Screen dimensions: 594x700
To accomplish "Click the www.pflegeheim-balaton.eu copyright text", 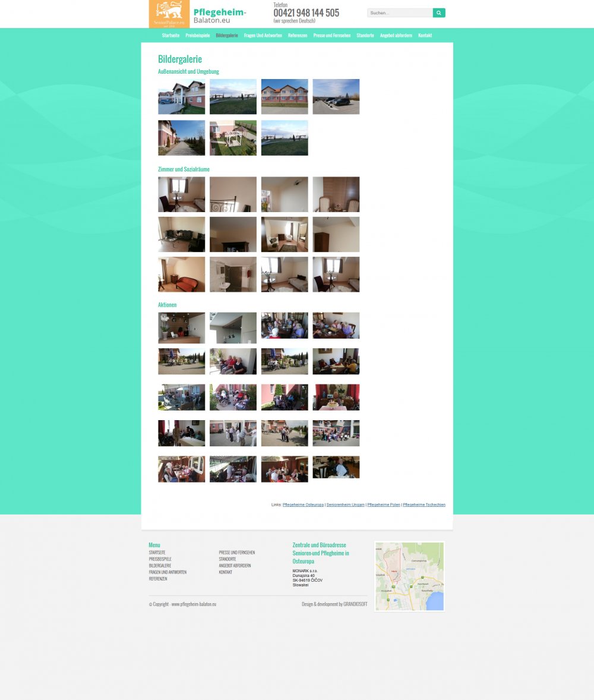I will [x=194, y=604].
